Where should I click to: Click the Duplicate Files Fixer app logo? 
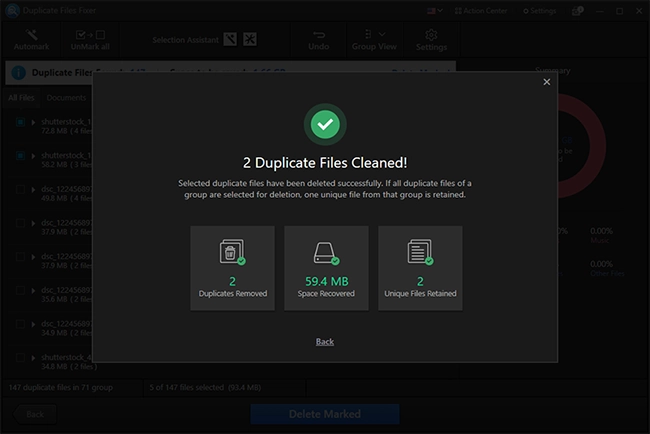pos(12,11)
